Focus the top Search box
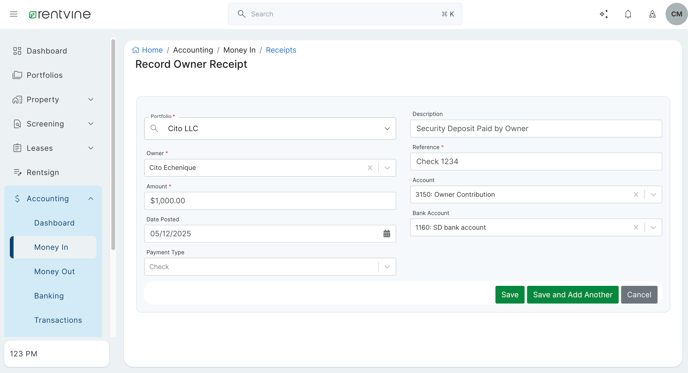This screenshot has width=688, height=373. point(345,14)
